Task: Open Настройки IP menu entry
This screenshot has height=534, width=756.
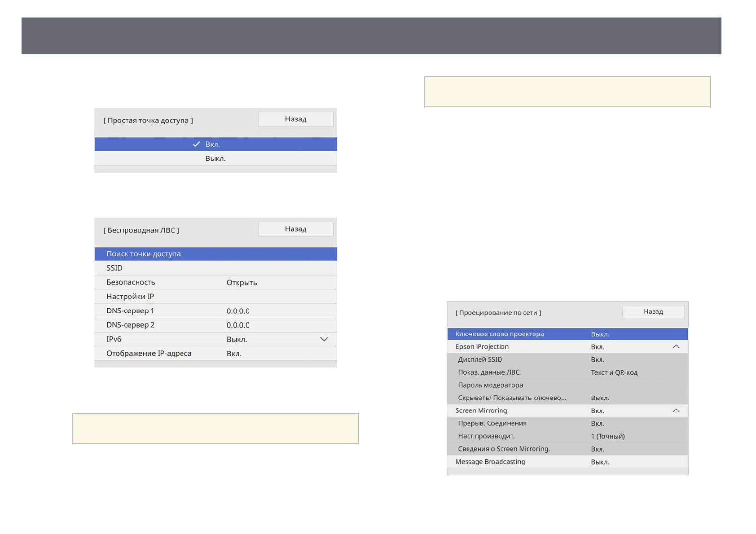Action: pos(215,297)
